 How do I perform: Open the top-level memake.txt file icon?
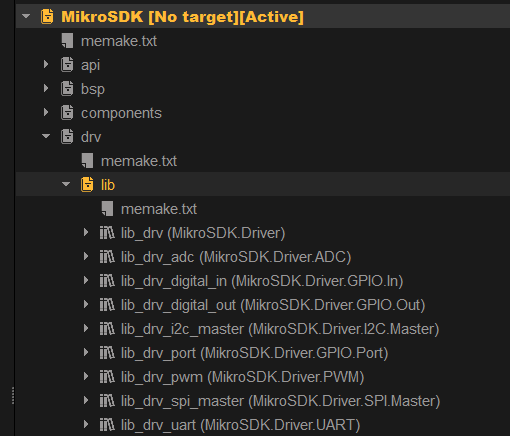(x=67, y=41)
